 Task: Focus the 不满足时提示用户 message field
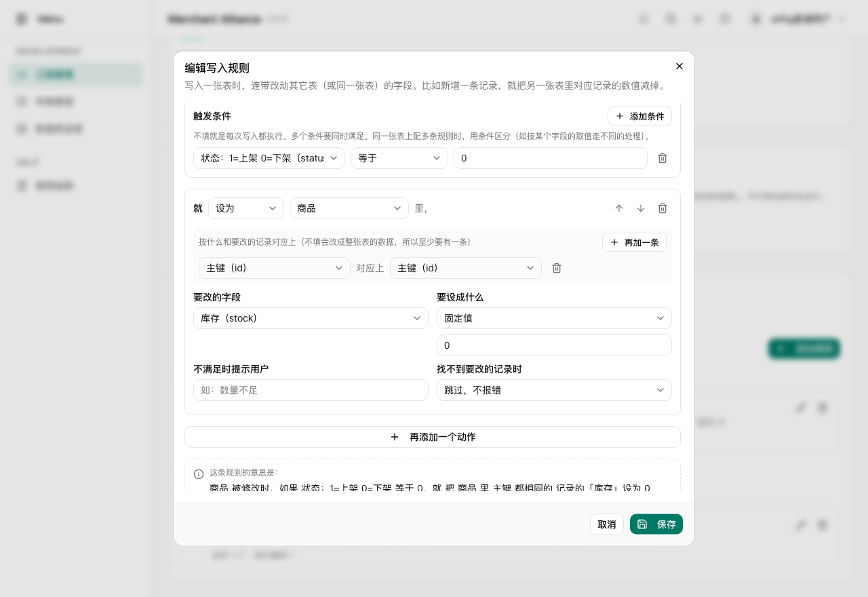click(x=311, y=390)
